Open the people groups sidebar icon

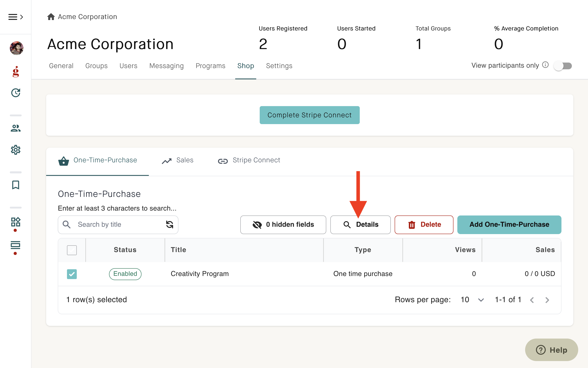pyautogui.click(x=16, y=128)
